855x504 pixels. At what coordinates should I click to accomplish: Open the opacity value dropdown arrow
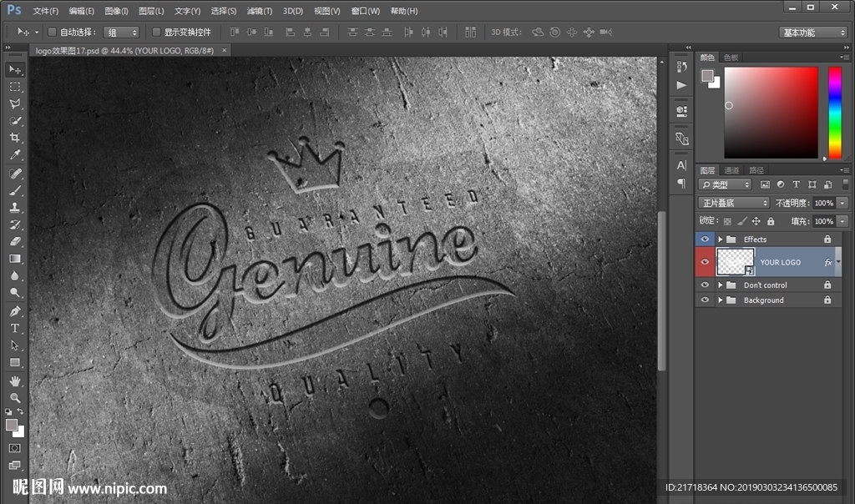(843, 204)
